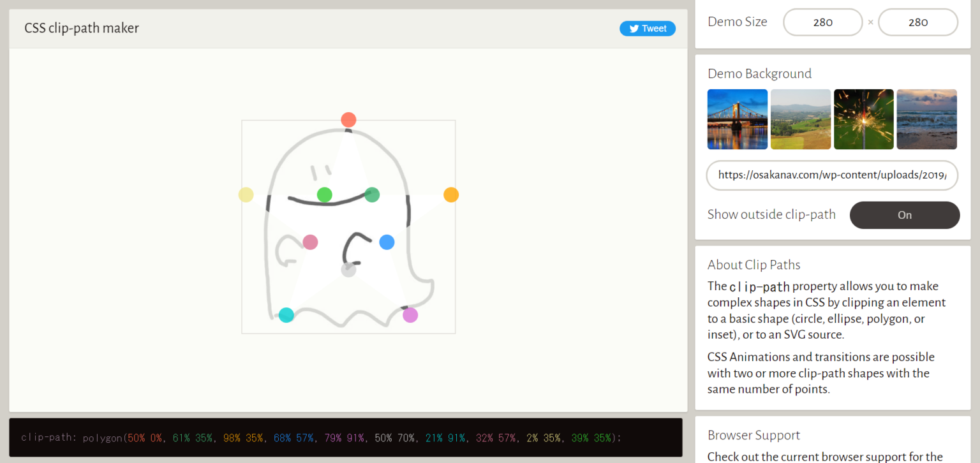Choose the ocean waves background thumbnail
This screenshot has width=980, height=463.
pos(926,119)
